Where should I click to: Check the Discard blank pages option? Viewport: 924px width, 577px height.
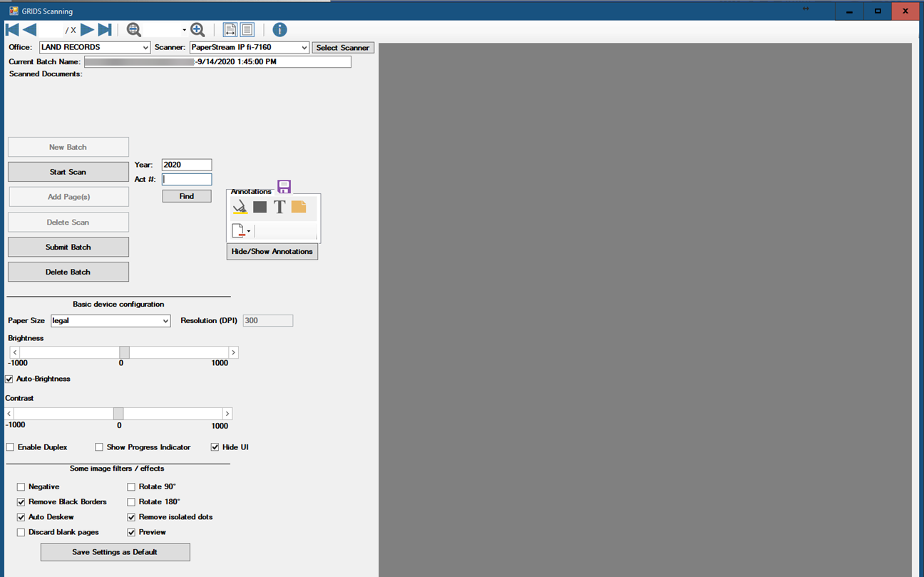pyautogui.click(x=21, y=532)
